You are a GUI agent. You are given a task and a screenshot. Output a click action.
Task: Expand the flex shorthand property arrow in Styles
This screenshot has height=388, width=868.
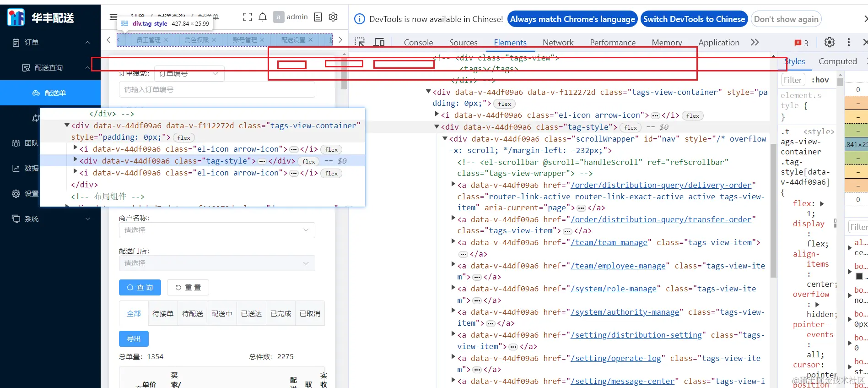point(822,204)
